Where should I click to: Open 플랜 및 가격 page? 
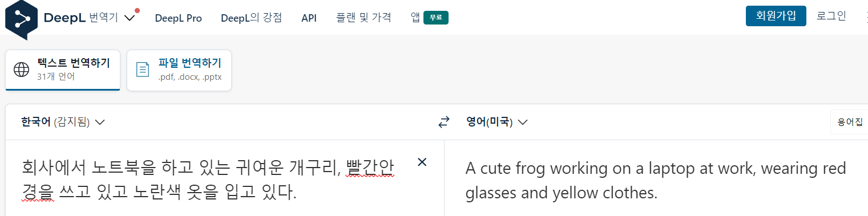click(364, 18)
